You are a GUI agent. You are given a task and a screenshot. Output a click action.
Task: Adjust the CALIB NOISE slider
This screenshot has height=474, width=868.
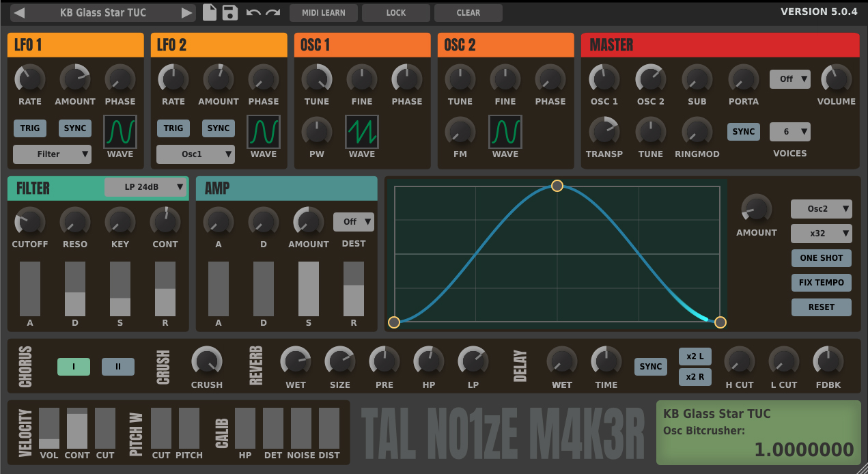301,428
